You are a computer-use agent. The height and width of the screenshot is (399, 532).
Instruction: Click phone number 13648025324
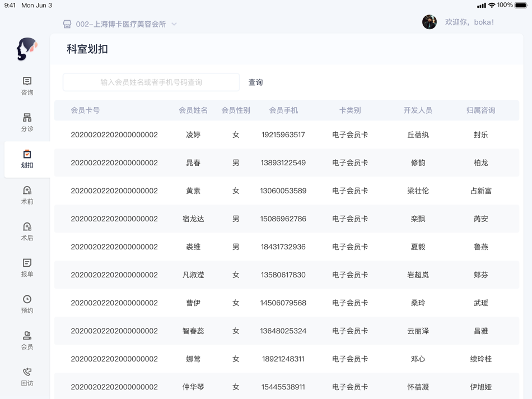coord(283,331)
